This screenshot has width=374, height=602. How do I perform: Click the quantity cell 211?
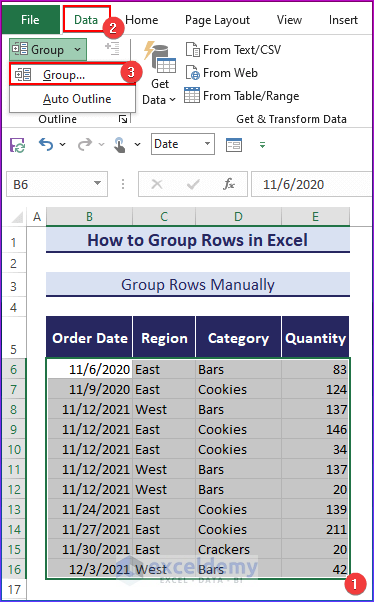pyautogui.click(x=315, y=529)
